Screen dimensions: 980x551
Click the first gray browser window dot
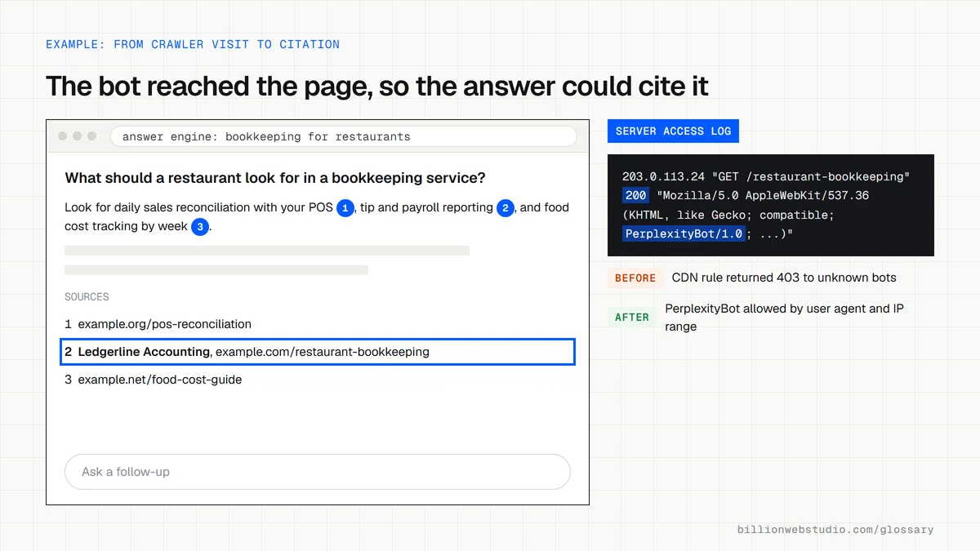[63, 136]
